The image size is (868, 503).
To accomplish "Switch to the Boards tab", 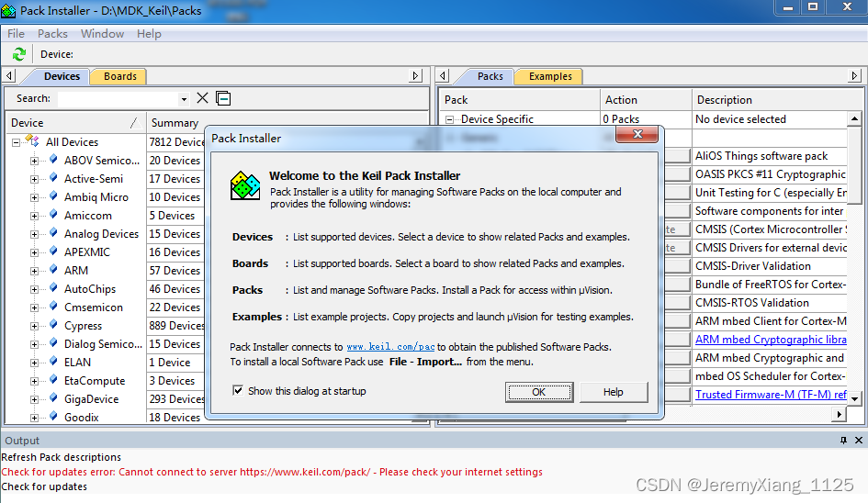I will pos(119,76).
